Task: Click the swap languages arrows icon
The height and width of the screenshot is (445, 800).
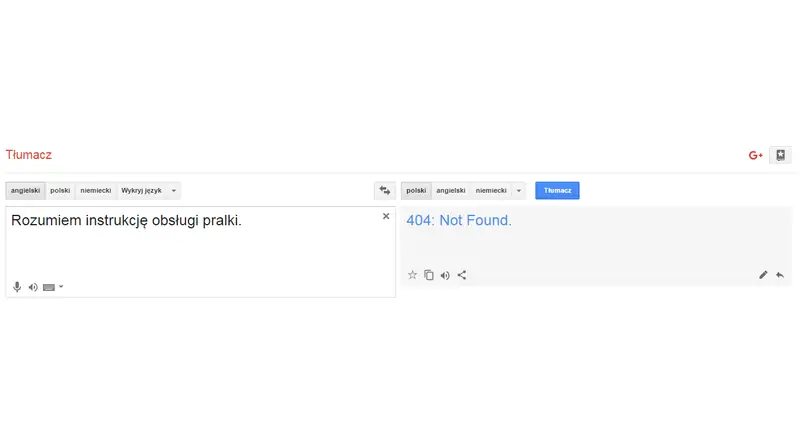Action: [385, 190]
